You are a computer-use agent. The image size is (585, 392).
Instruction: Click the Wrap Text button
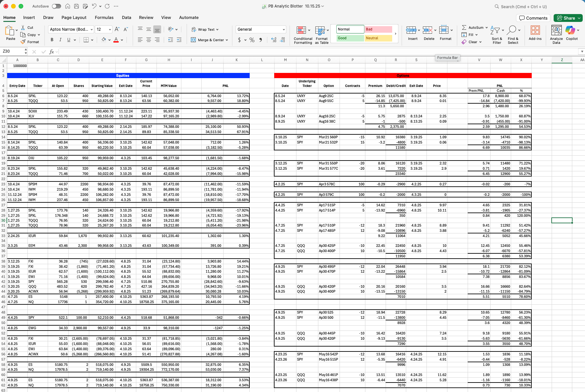coord(205,29)
